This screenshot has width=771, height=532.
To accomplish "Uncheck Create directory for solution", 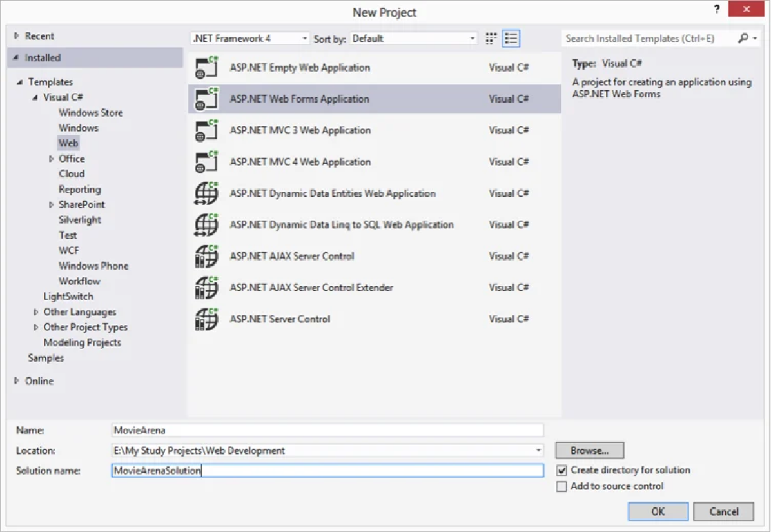I will tap(561, 470).
